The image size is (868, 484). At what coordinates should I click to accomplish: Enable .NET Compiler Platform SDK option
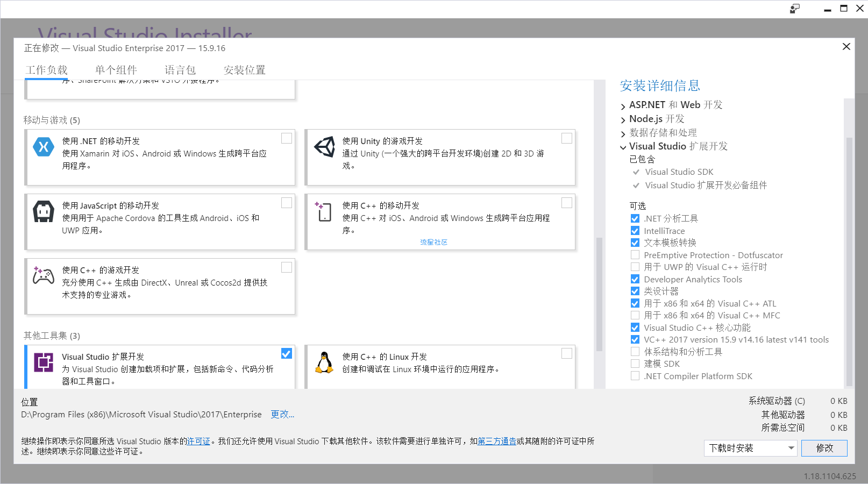pyautogui.click(x=635, y=376)
